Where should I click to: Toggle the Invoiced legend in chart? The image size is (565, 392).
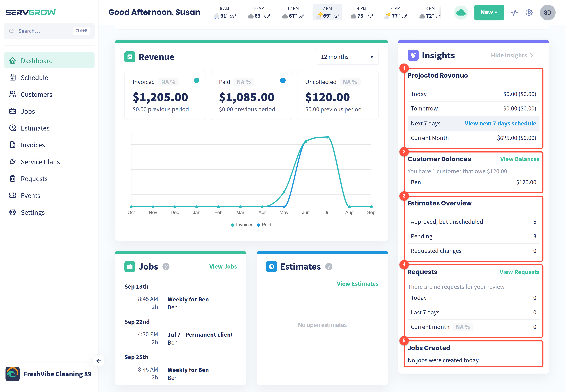click(x=242, y=225)
